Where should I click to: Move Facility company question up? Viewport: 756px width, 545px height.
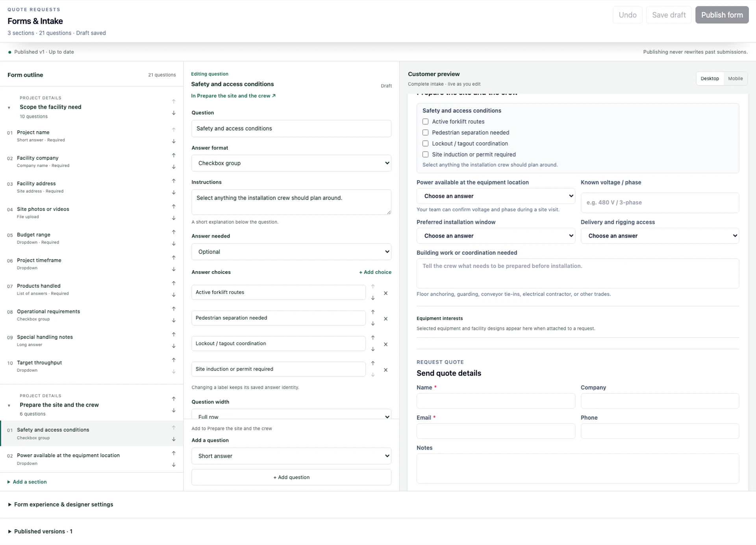pos(174,155)
